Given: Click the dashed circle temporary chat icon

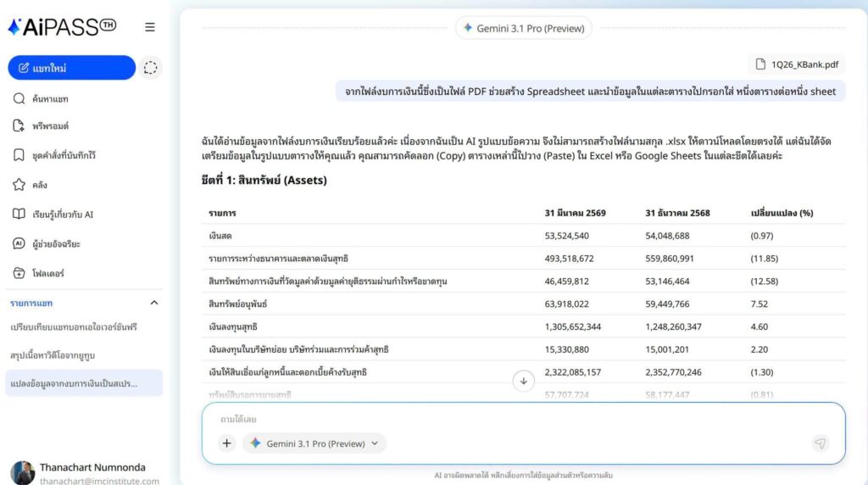Looking at the screenshot, I should click(151, 68).
